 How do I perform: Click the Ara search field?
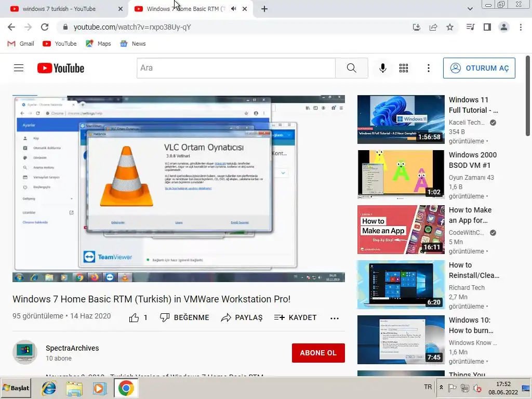click(x=236, y=68)
